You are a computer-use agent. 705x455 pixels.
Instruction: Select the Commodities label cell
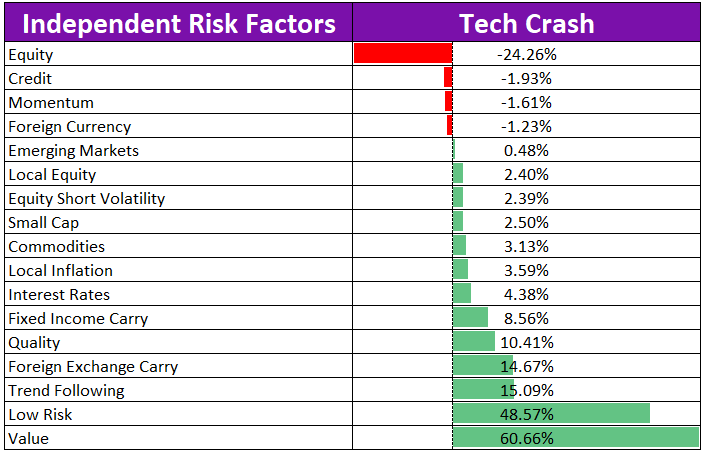coord(56,247)
